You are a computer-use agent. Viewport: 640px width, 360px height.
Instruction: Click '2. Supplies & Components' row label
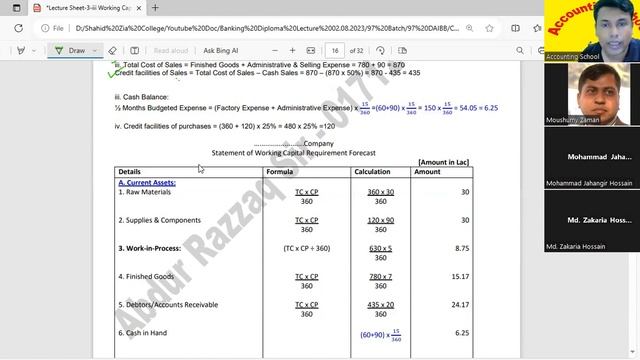[x=160, y=220]
